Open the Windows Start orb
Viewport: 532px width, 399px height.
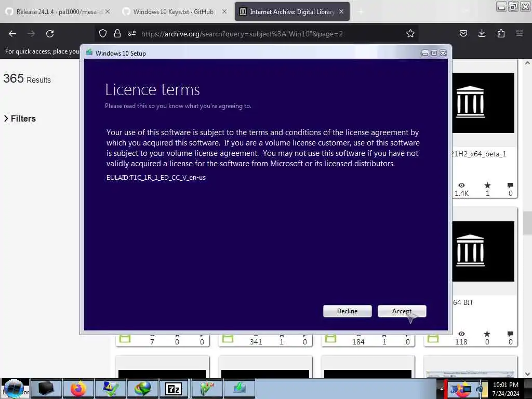coord(14,389)
